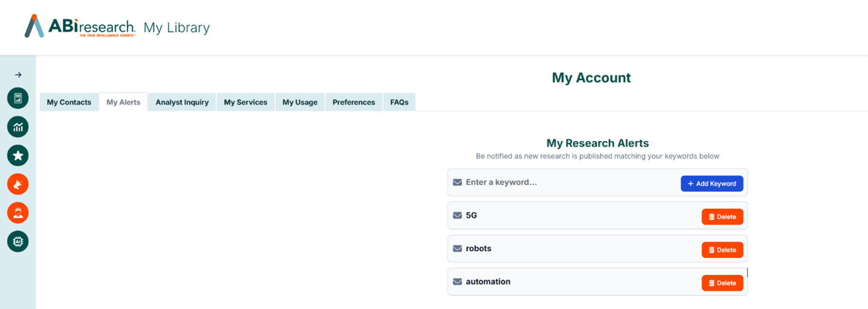The image size is (868, 309).
Task: Open the reports document icon in sidebar
Action: (x=18, y=99)
